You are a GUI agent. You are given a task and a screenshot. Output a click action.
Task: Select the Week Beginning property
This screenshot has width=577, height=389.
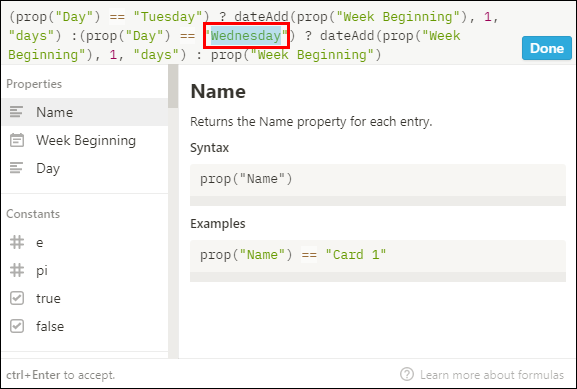(85, 140)
